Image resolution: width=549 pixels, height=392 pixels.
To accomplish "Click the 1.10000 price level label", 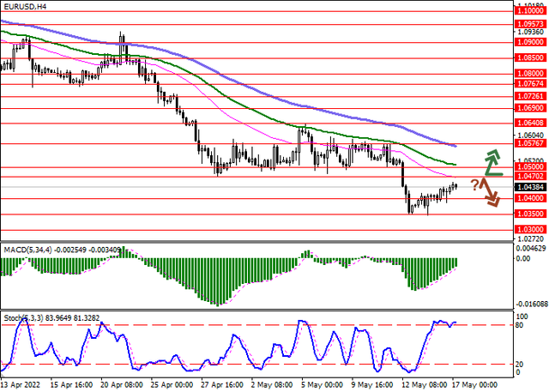I will 530,11.
